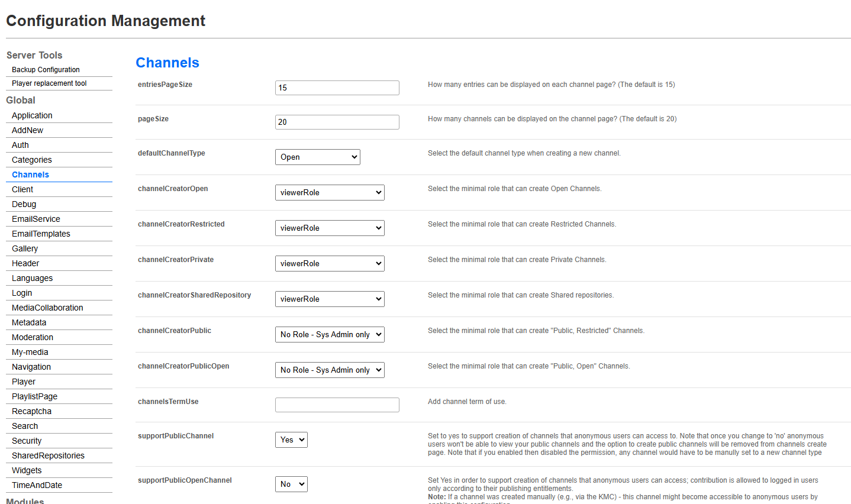Open Backup Configuration server tool
This screenshot has width=851, height=504.
point(46,70)
